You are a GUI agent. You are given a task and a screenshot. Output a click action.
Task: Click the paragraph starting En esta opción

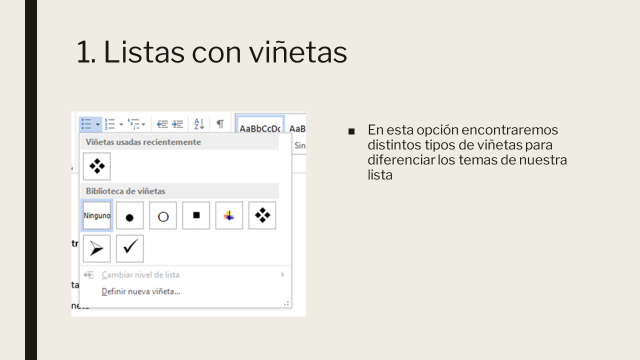point(467,152)
